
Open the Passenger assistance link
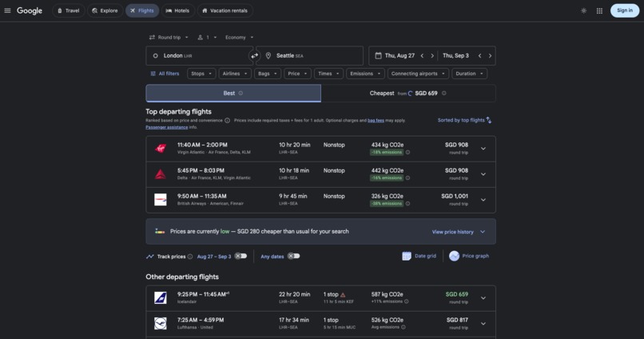(166, 127)
